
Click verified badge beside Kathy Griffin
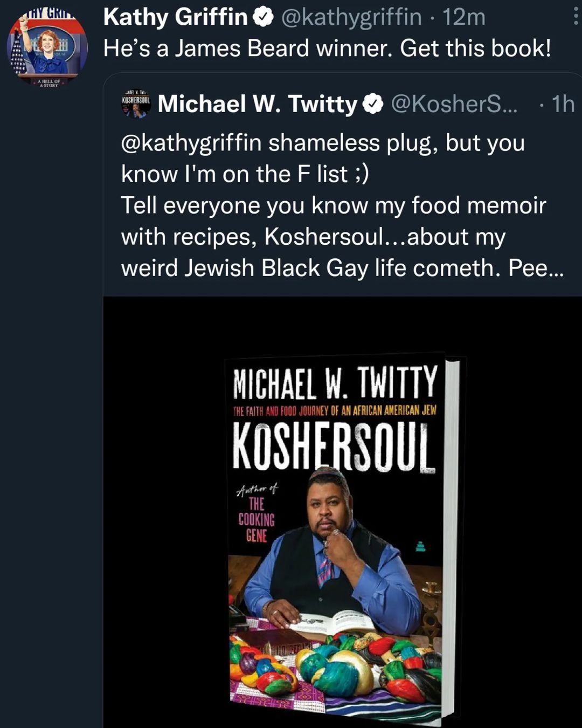pos(263,17)
